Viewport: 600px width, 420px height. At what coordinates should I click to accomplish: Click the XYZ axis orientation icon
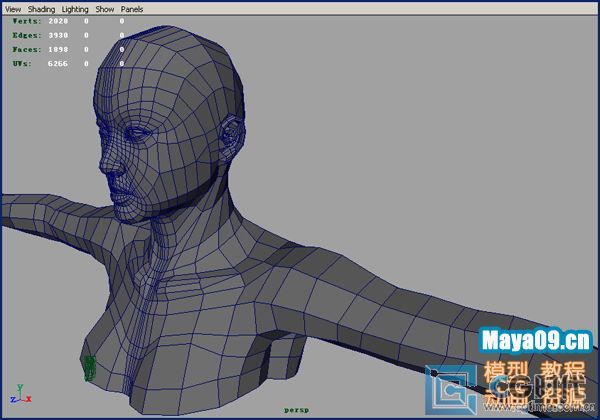pos(21,394)
